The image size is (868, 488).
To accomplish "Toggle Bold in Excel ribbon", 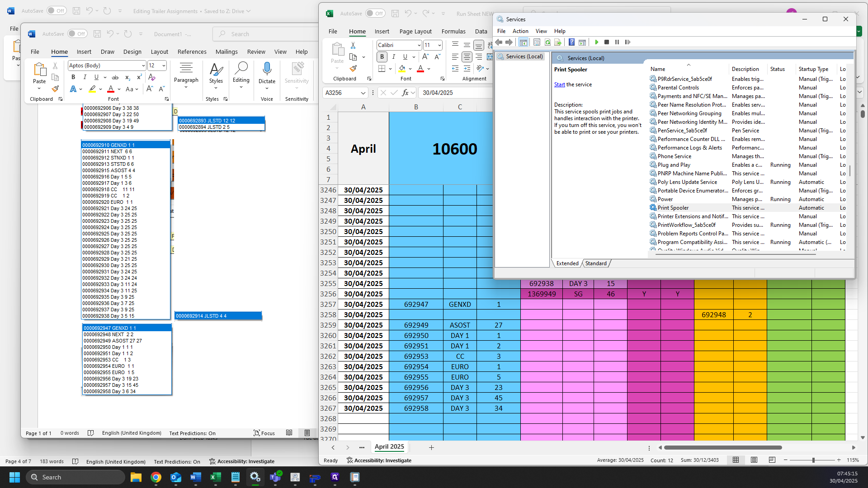I will (382, 57).
